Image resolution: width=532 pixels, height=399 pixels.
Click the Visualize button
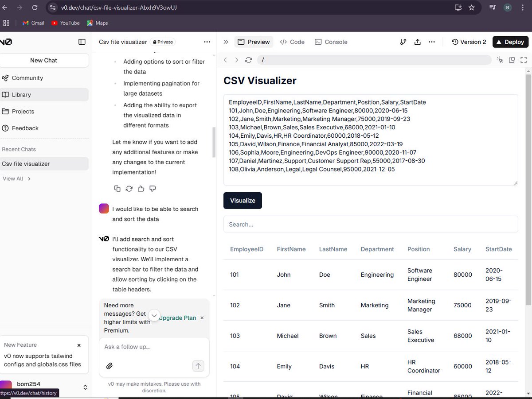point(243,200)
